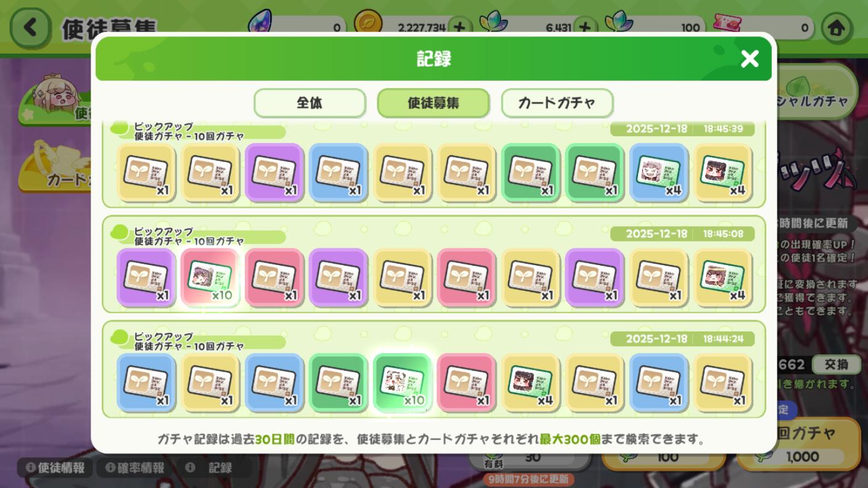868x488 pixels.
Task: Tap the plus button beside 6,431
Action: click(586, 27)
